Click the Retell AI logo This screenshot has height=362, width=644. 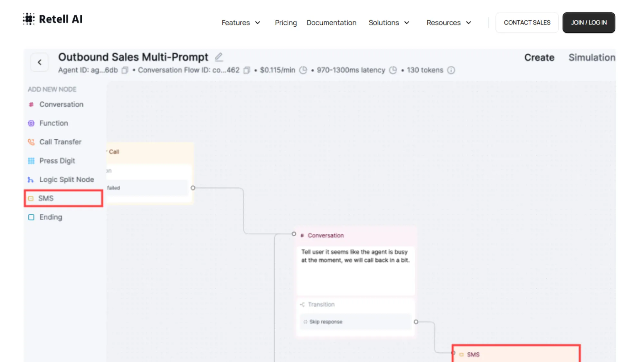(52, 19)
